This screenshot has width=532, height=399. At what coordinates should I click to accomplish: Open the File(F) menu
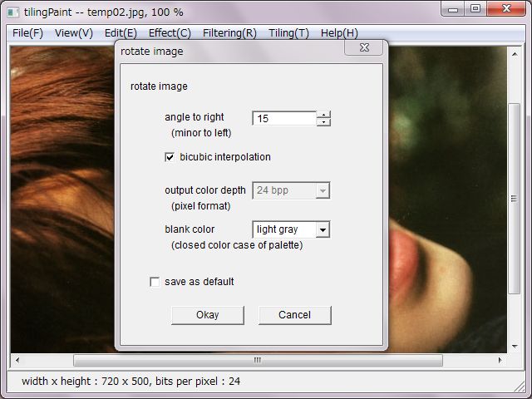pos(27,33)
